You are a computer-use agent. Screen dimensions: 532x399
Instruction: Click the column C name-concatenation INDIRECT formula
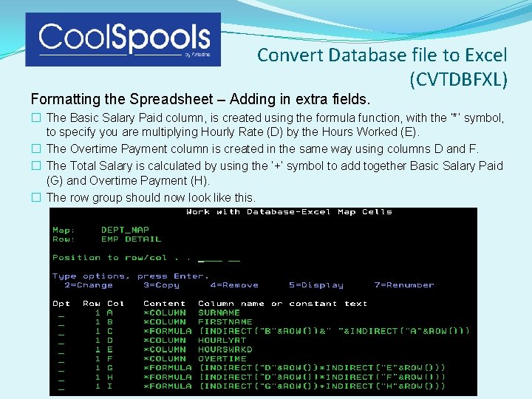(x=335, y=331)
